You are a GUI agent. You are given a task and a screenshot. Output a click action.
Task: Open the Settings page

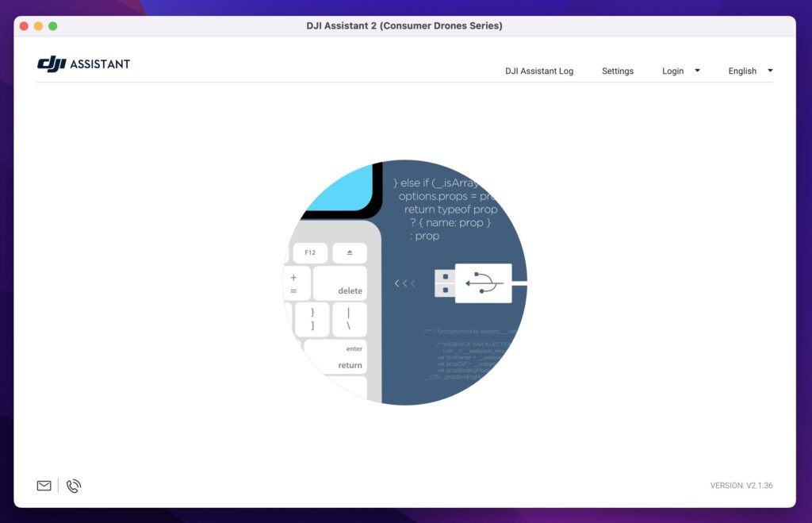pyautogui.click(x=617, y=71)
